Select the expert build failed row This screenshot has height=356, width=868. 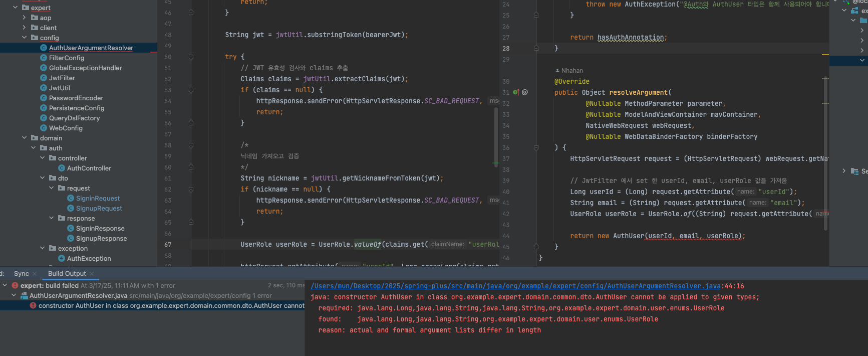(x=152, y=285)
